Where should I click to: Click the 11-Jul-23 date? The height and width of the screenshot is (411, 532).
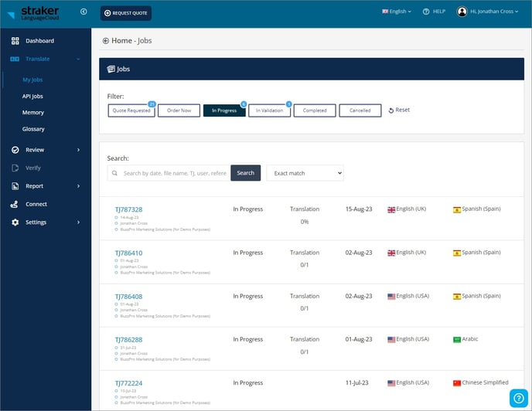point(356,383)
